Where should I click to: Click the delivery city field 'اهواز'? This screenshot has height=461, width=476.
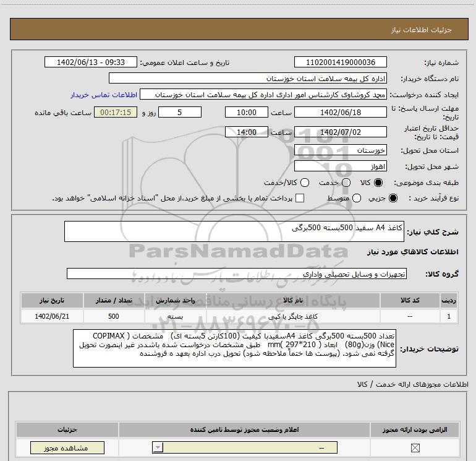click(x=340, y=166)
